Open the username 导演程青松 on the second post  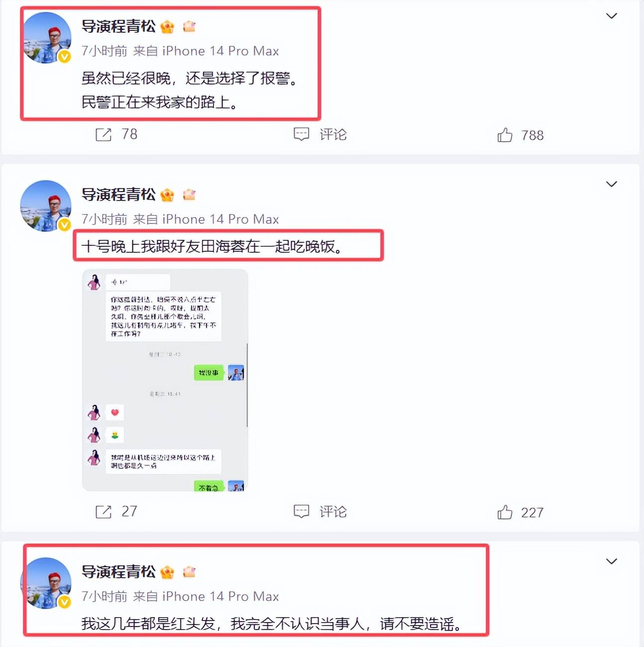pos(118,195)
